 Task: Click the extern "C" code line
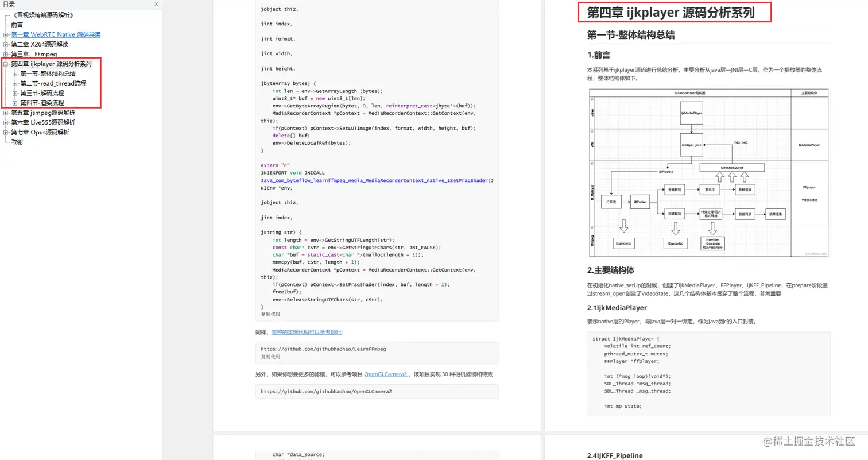pyautogui.click(x=276, y=165)
